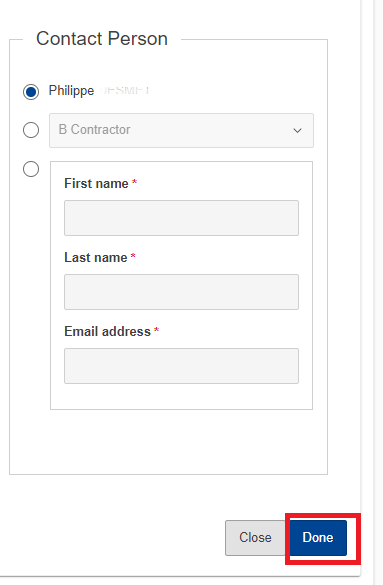This screenshot has width=383, height=585.
Task: Choose radio button for new contact form
Action: point(31,169)
